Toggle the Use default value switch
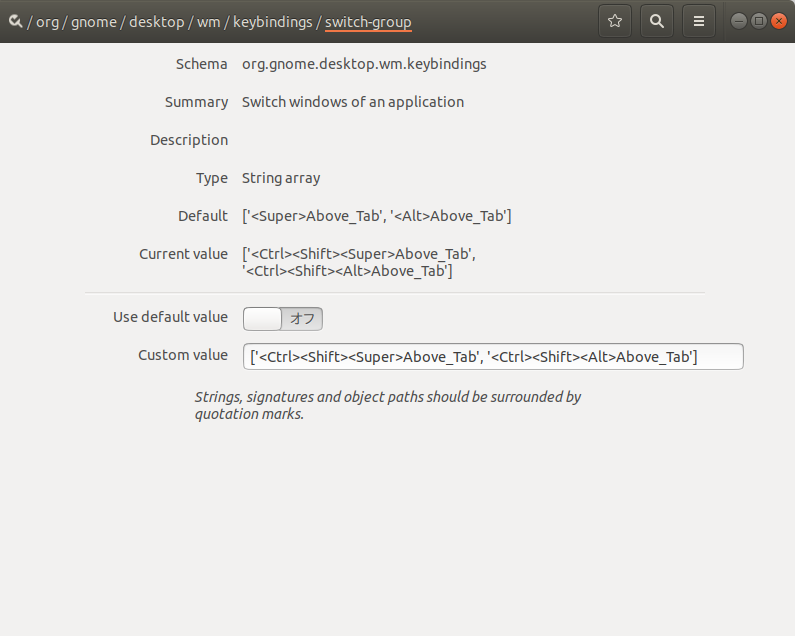The height and width of the screenshot is (636, 795). click(x=283, y=319)
